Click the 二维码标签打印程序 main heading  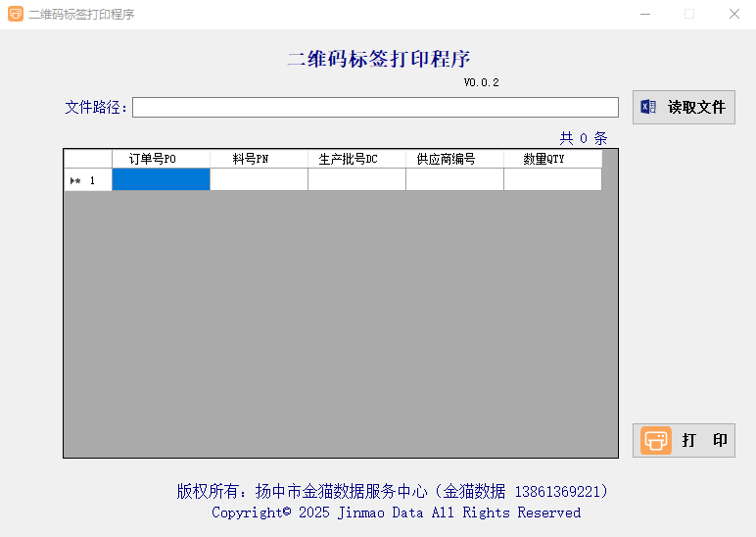378,59
